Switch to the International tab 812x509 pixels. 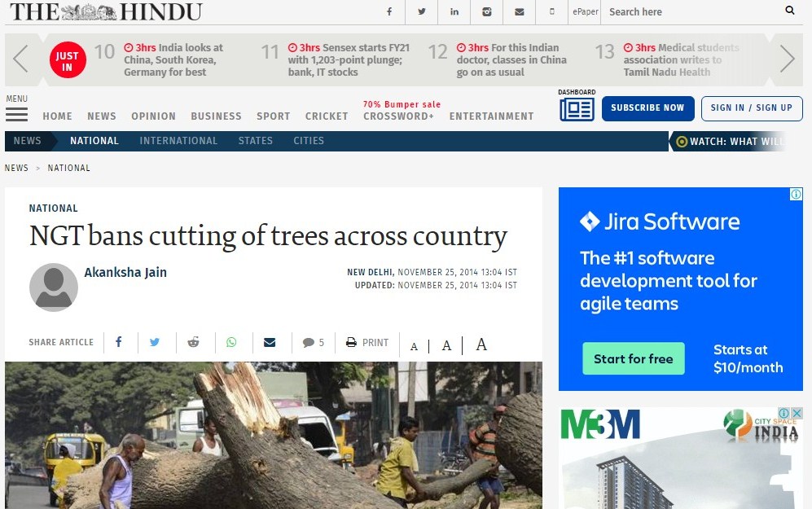178,141
